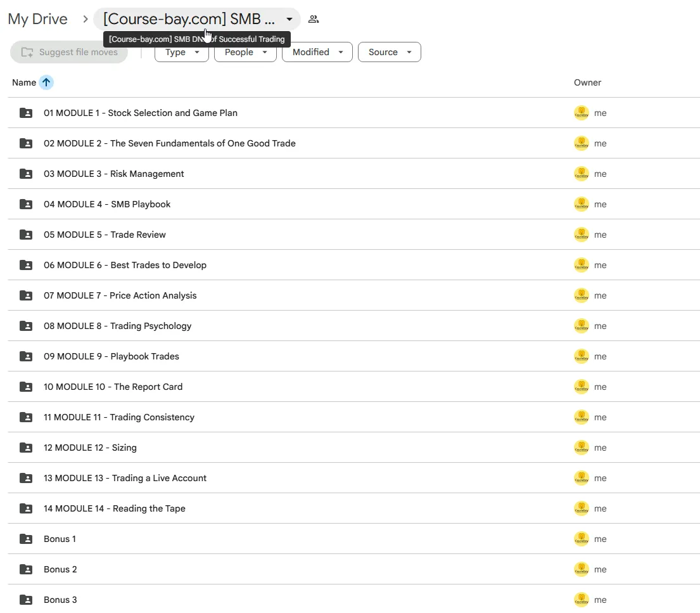Viewport: 700px width, 613px height.
Task: Click owner avatar in the 05 MODULE 5 row
Action: (582, 235)
